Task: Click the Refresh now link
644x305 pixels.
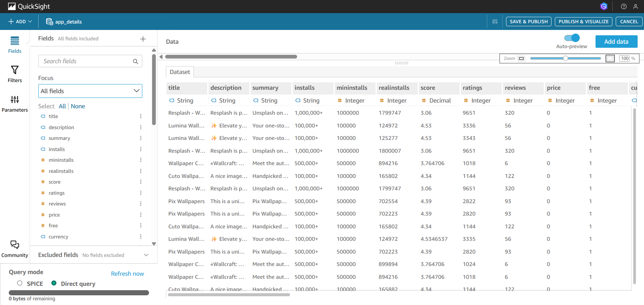Action: pyautogui.click(x=127, y=274)
